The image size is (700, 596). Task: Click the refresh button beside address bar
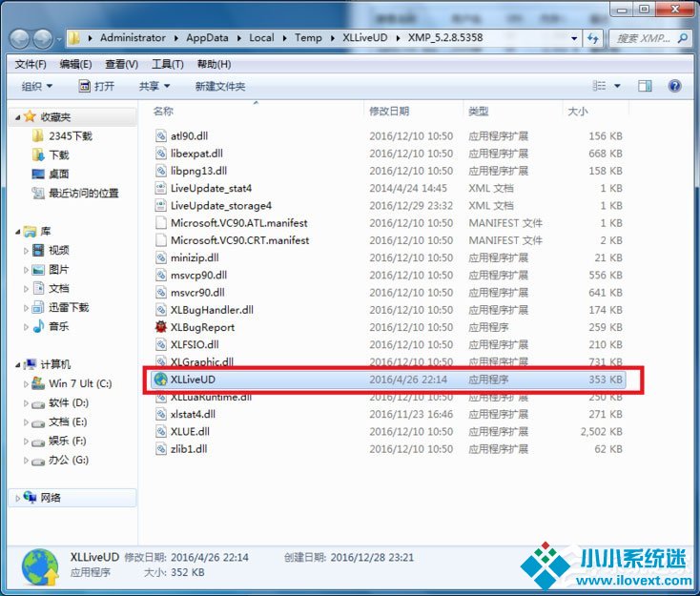click(x=593, y=38)
